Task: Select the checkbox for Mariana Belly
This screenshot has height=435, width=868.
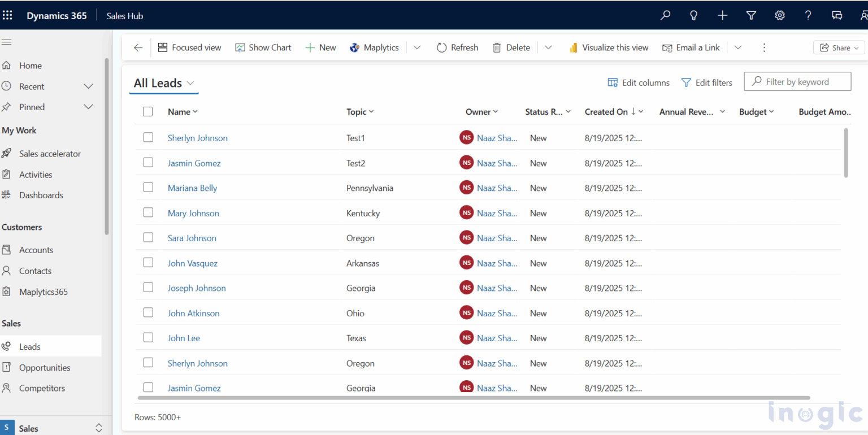Action: click(x=148, y=187)
